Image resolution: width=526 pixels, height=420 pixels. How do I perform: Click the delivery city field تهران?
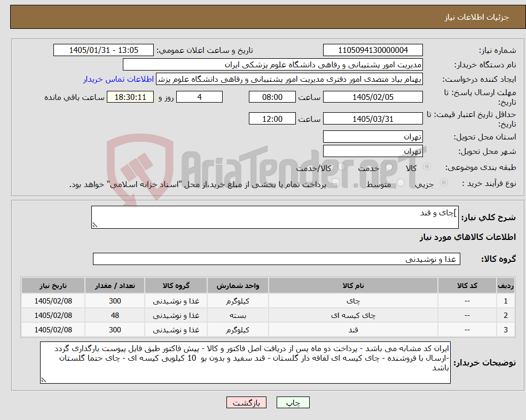(x=373, y=151)
